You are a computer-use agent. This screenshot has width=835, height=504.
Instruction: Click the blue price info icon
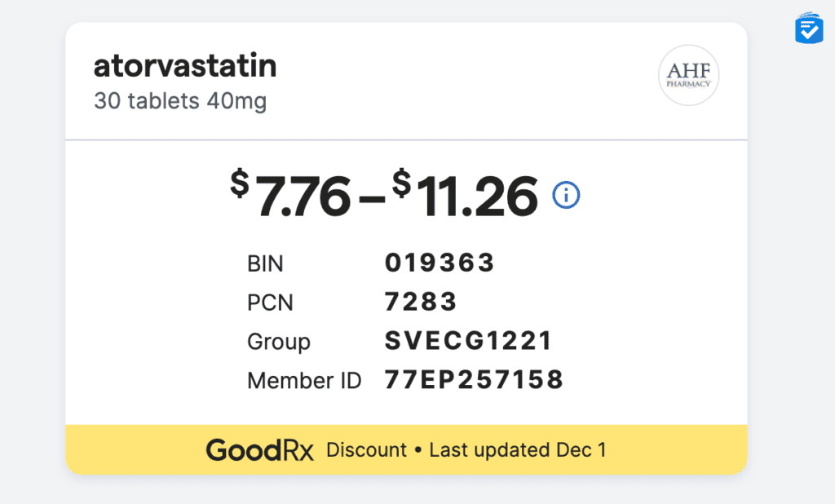coord(566,195)
